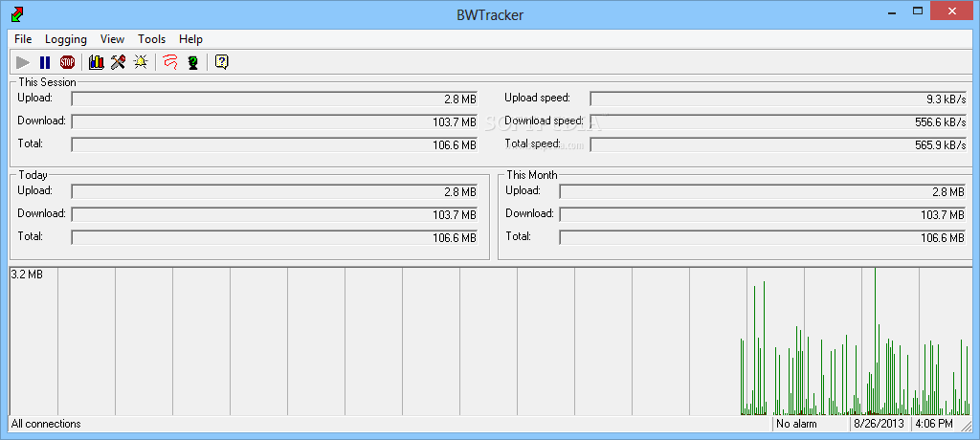Click the 4:06 PM time in status bar

tap(934, 424)
